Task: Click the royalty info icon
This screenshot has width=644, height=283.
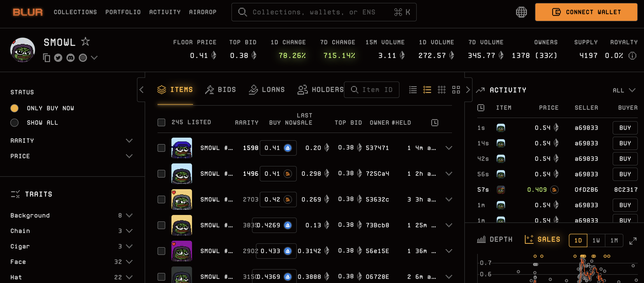Action: pos(632,56)
